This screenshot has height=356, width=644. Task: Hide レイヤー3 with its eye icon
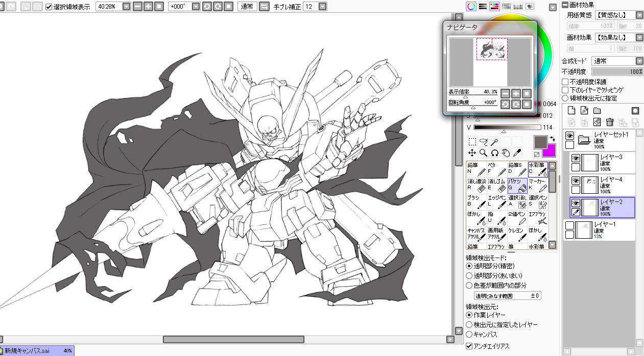[576, 158]
